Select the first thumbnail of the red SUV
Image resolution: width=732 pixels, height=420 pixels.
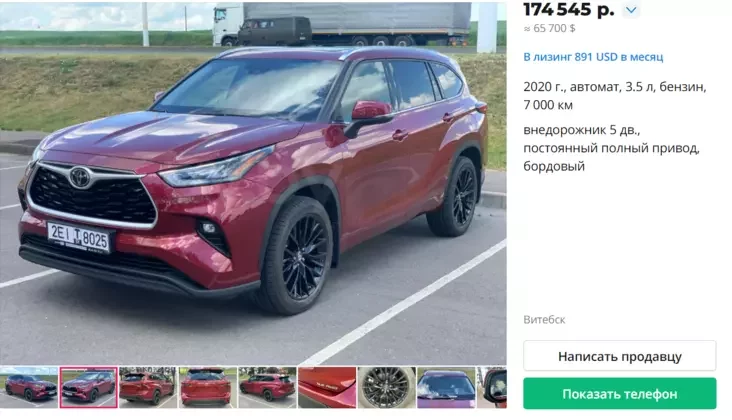pyautogui.click(x=28, y=387)
